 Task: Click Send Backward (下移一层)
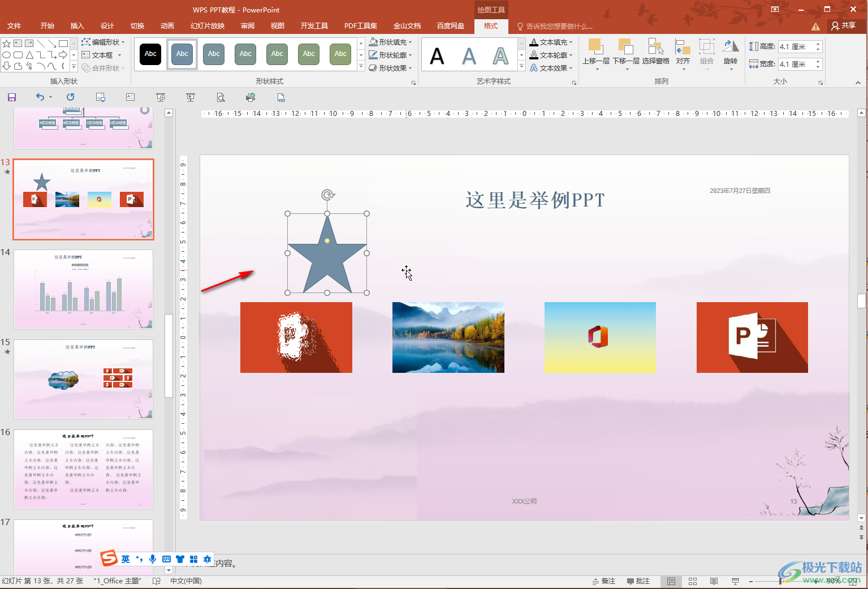tap(626, 54)
